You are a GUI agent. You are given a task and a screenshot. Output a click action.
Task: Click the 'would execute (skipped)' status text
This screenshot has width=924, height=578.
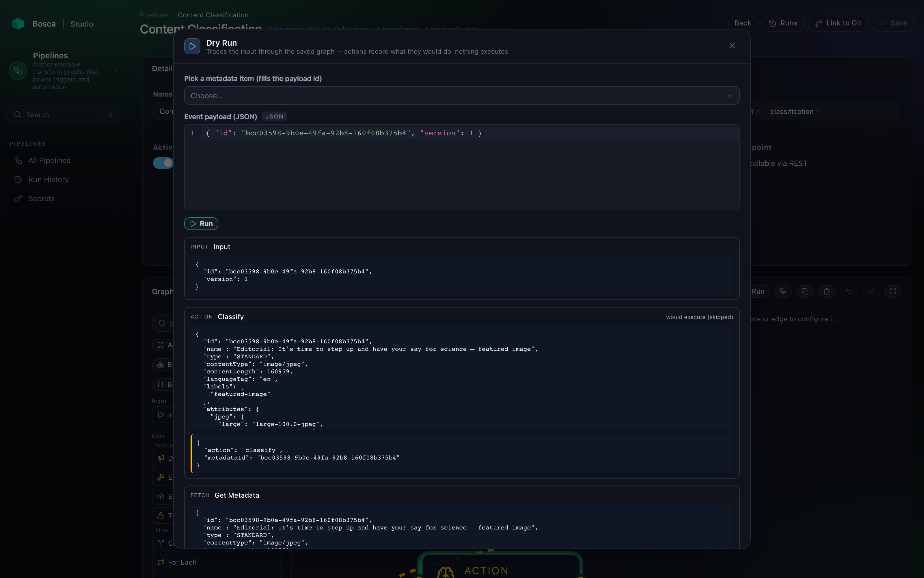(699, 317)
